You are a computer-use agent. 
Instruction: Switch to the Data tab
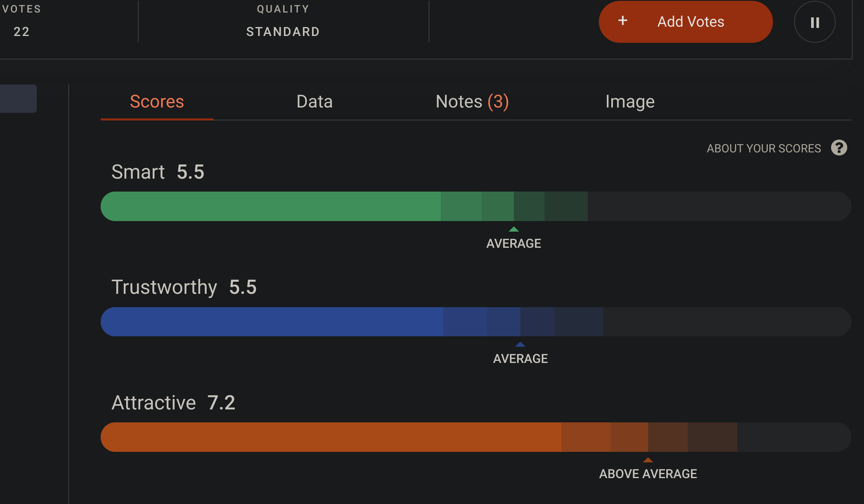pos(314,101)
